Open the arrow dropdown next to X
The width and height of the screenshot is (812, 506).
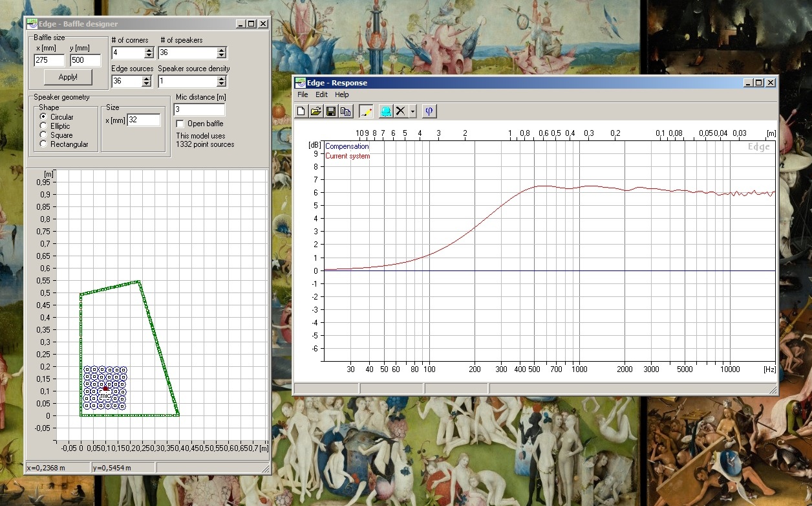click(x=412, y=111)
